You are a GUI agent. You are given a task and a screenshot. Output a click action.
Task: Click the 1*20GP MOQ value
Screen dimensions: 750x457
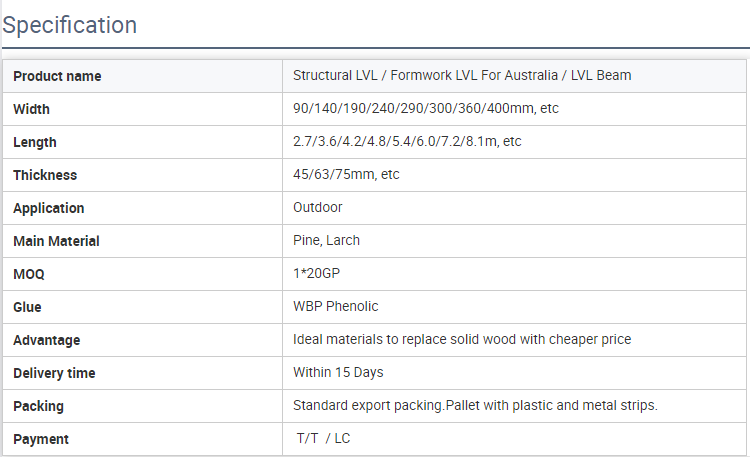[319, 274]
